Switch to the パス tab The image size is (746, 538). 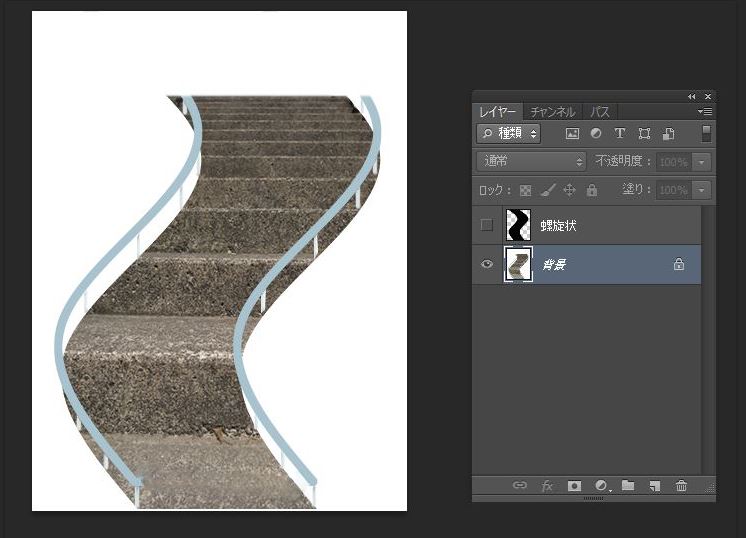(600, 112)
